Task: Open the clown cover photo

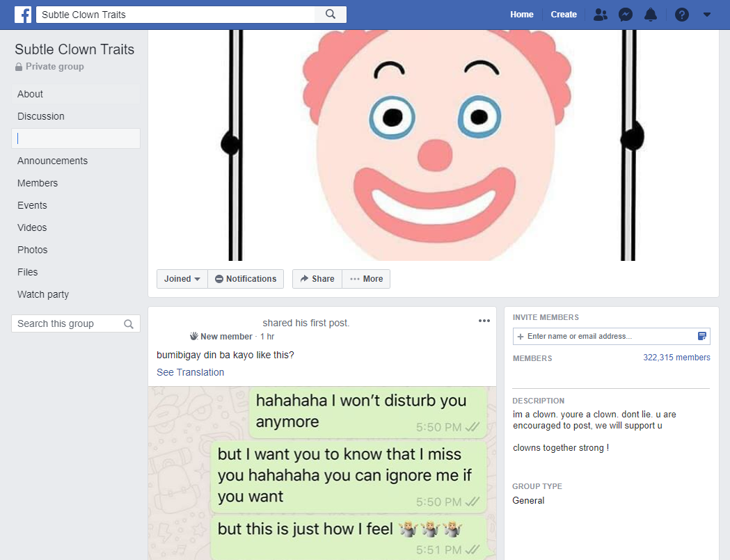Action: click(434, 145)
